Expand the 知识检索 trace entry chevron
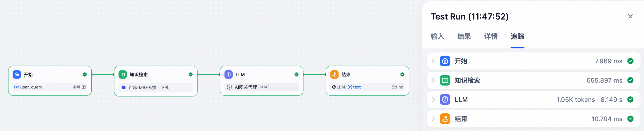This screenshot has width=644, height=131. click(x=433, y=80)
